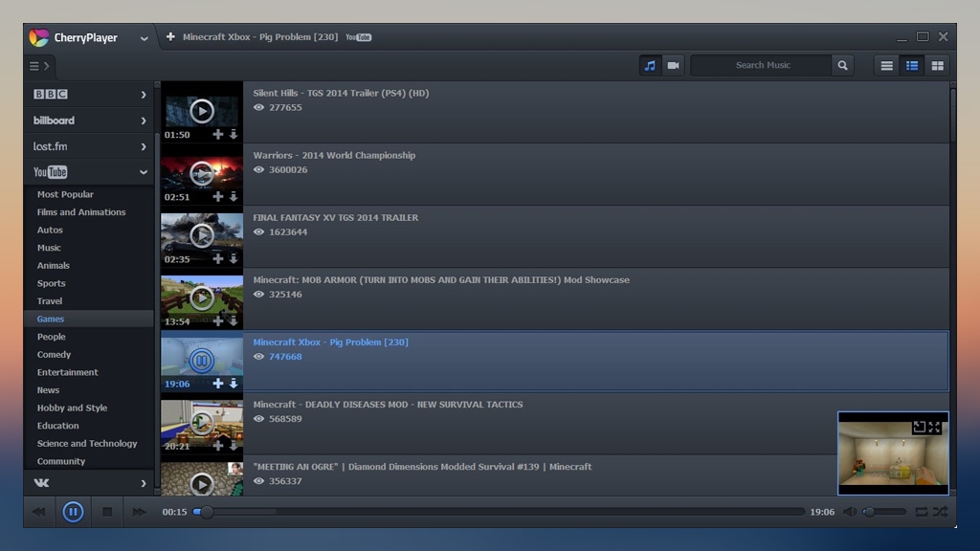Screen dimensions: 980x551
Task: Make mini video preview fullscreen
Action: pos(934,428)
